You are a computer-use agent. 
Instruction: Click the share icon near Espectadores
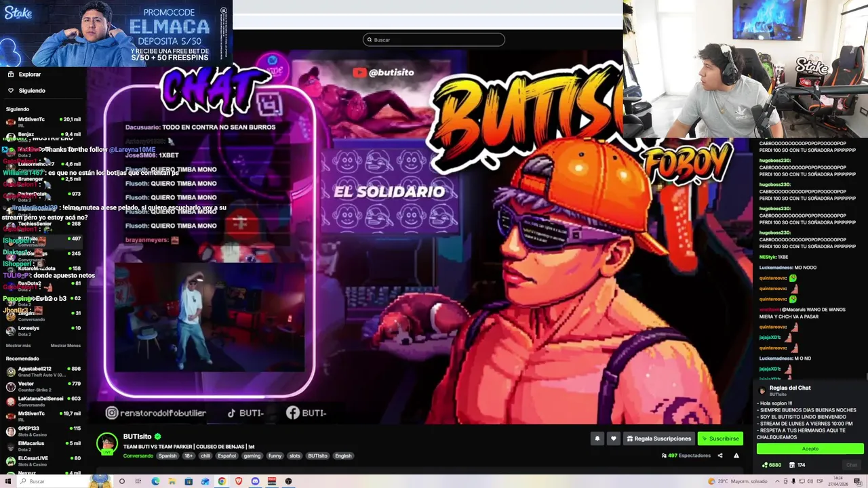tap(720, 455)
